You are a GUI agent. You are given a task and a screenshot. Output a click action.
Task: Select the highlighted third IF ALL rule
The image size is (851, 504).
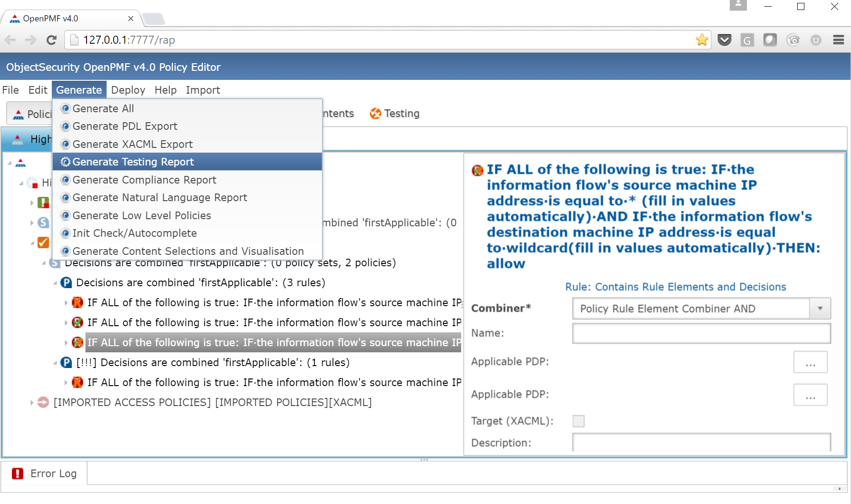[x=273, y=342]
